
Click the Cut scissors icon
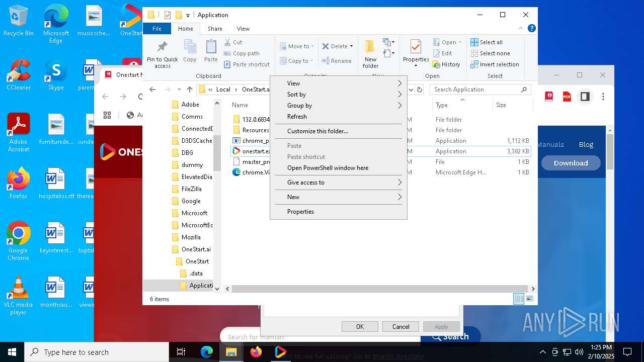pos(227,42)
